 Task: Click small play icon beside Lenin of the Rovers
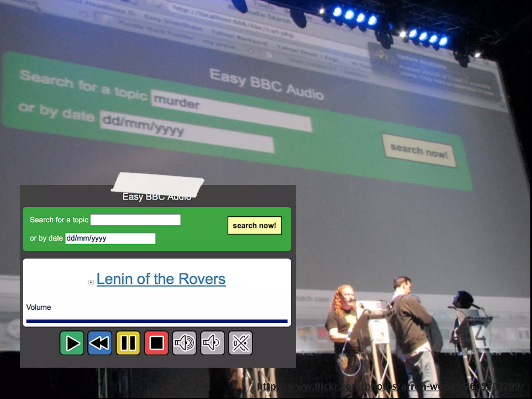click(x=91, y=282)
